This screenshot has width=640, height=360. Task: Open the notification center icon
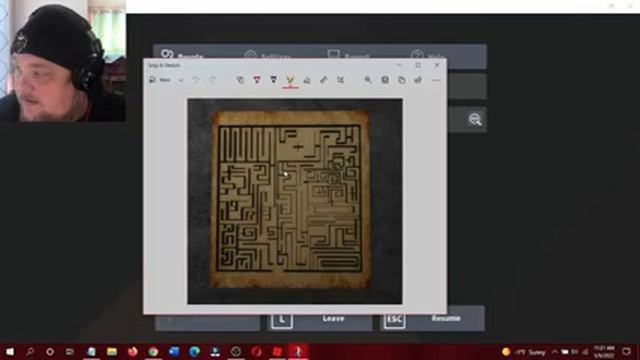[627, 351]
